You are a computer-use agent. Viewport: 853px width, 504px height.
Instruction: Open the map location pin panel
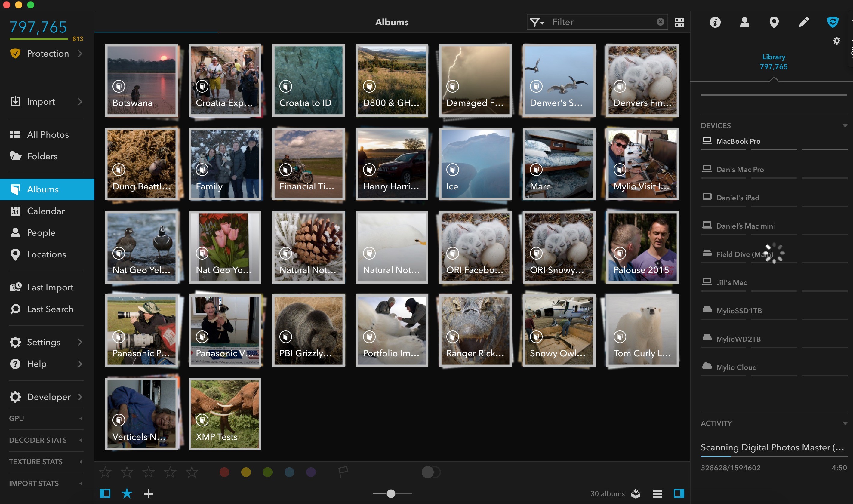(x=774, y=23)
